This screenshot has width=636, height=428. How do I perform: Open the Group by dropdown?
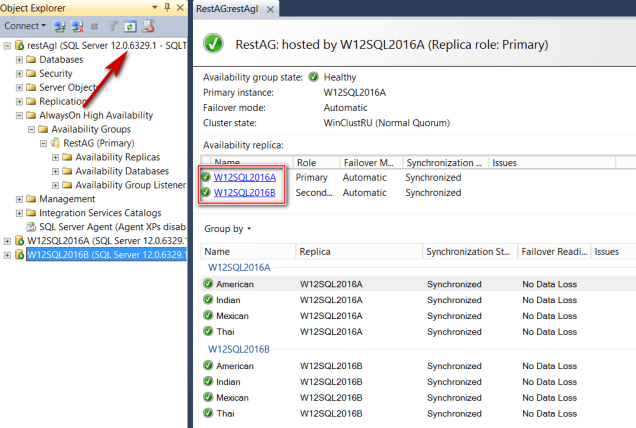click(227, 229)
